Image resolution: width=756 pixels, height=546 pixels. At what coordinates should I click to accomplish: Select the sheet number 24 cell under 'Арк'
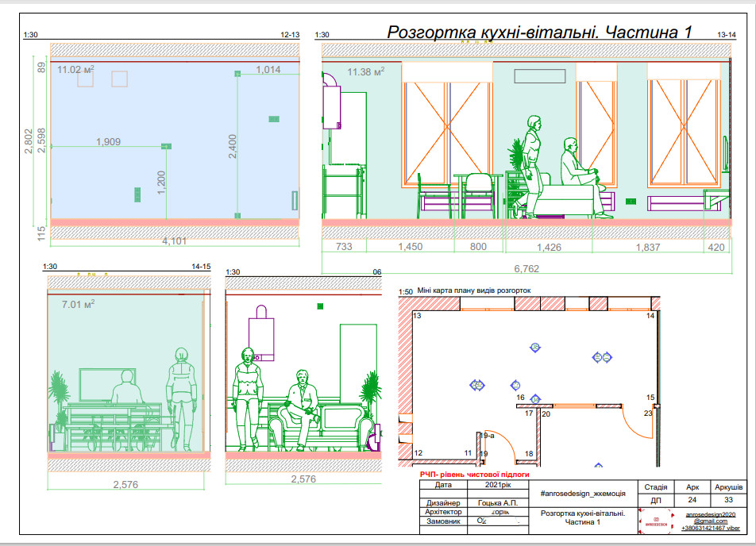tap(692, 501)
